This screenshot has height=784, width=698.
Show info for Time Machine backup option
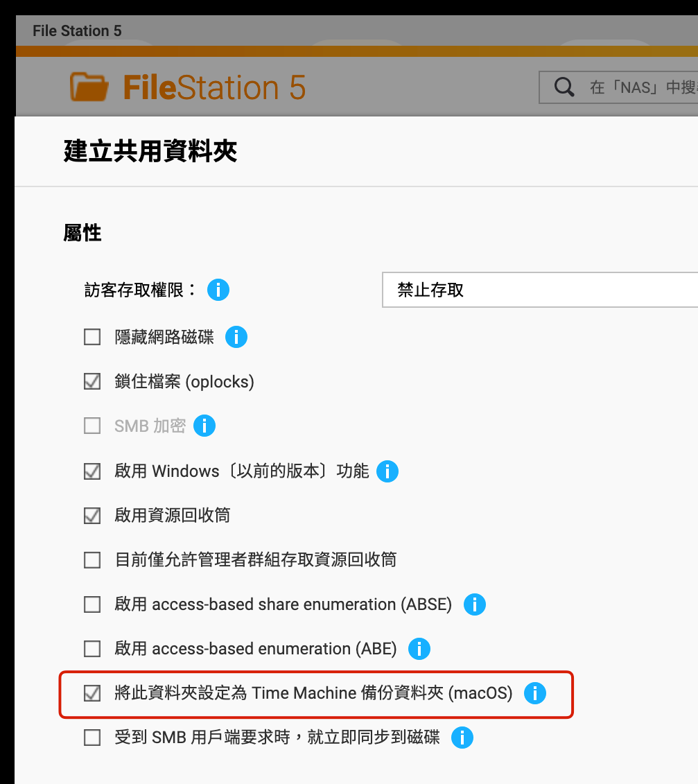coord(534,693)
